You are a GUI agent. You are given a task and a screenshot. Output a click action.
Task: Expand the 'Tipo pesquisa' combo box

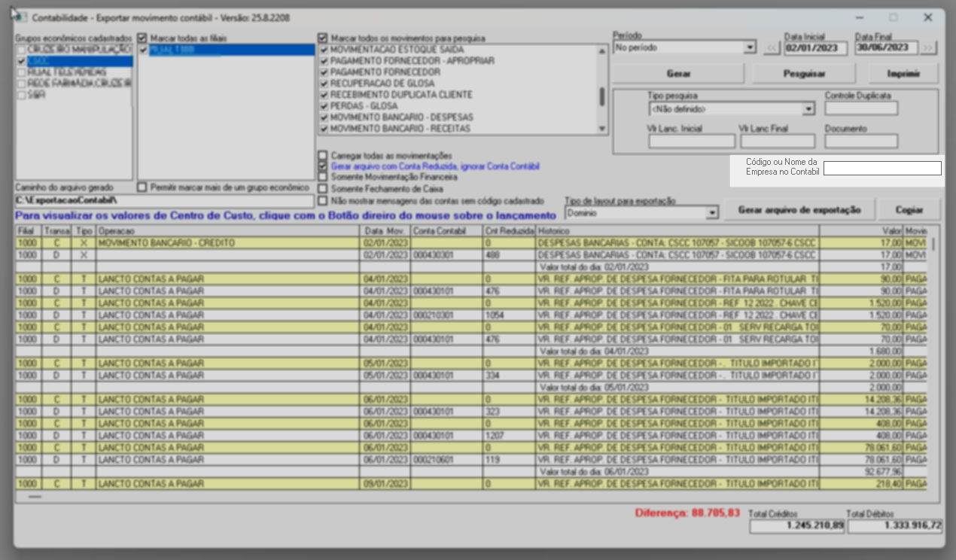click(x=808, y=109)
